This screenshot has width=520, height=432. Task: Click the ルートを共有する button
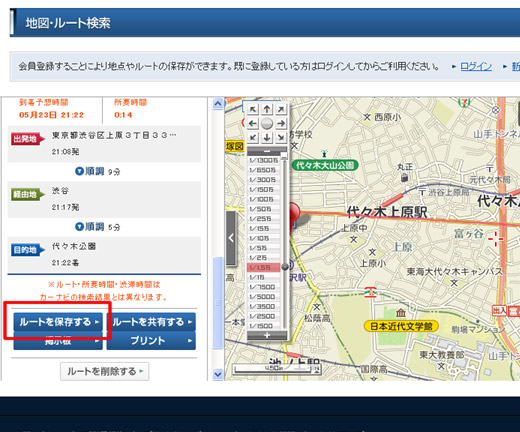151,322
